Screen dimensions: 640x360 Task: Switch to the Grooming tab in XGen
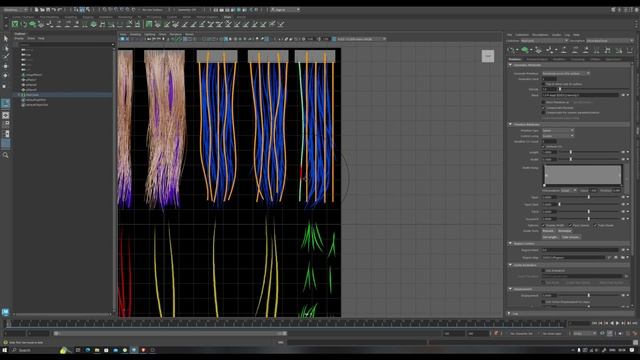point(577,59)
